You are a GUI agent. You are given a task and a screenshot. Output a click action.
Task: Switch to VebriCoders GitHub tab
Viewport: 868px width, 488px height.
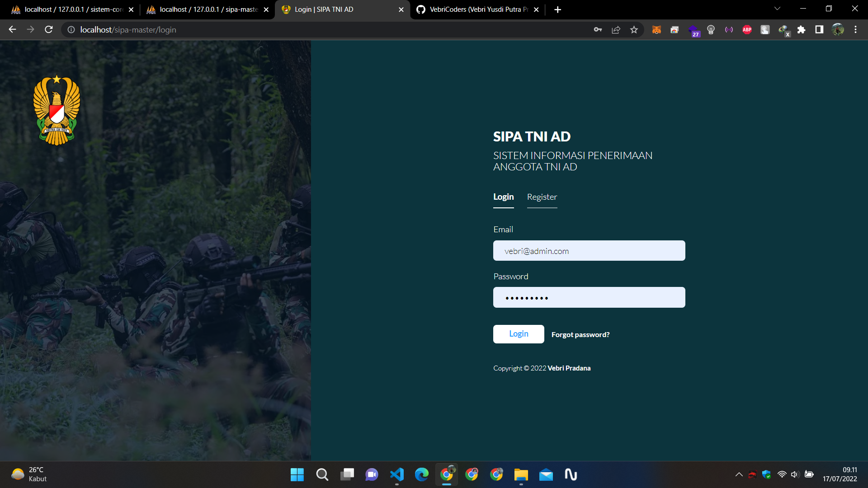477,9
